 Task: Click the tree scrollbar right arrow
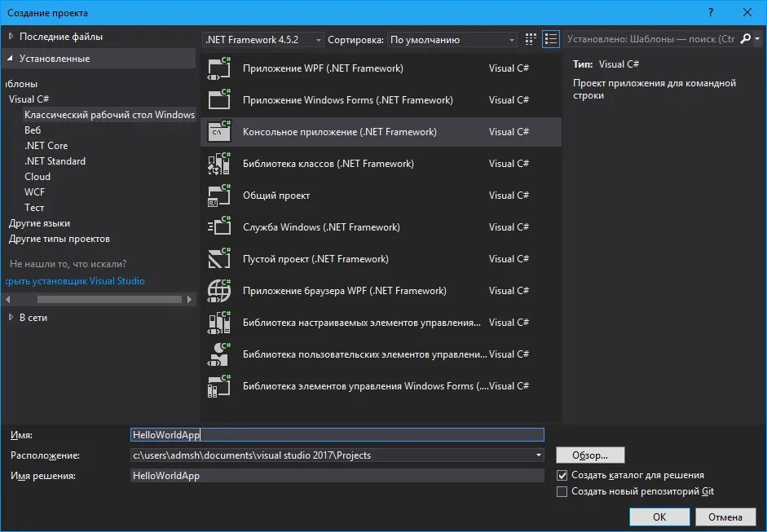pos(190,299)
